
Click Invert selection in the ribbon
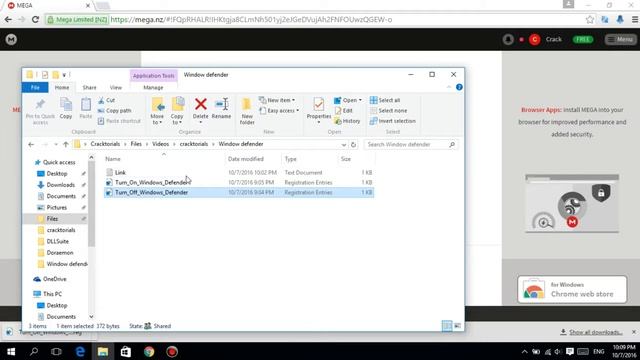point(393,121)
